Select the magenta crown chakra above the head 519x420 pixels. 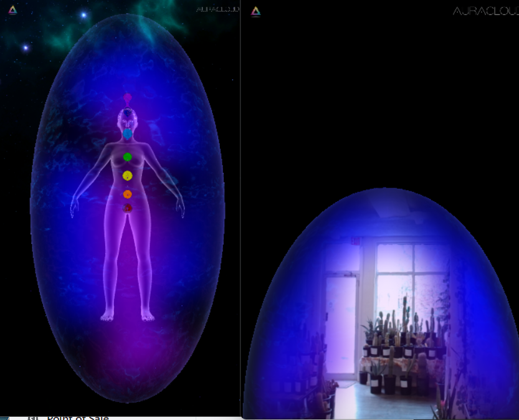127,98
